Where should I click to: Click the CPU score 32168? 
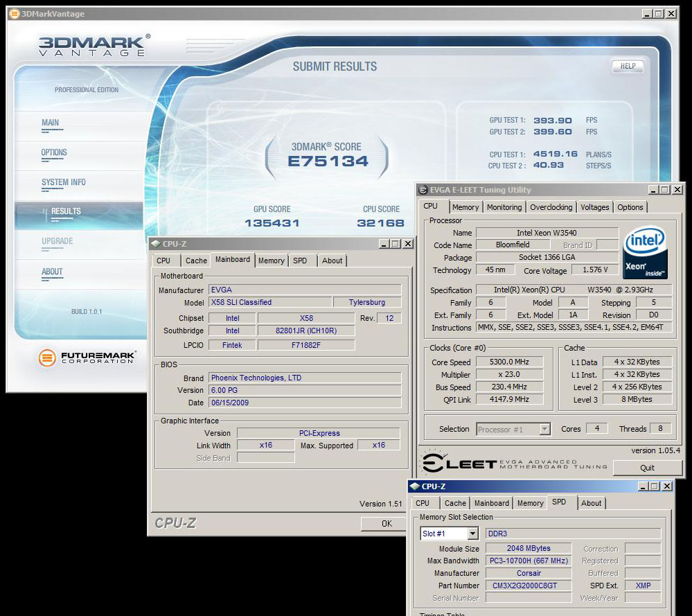click(x=380, y=223)
